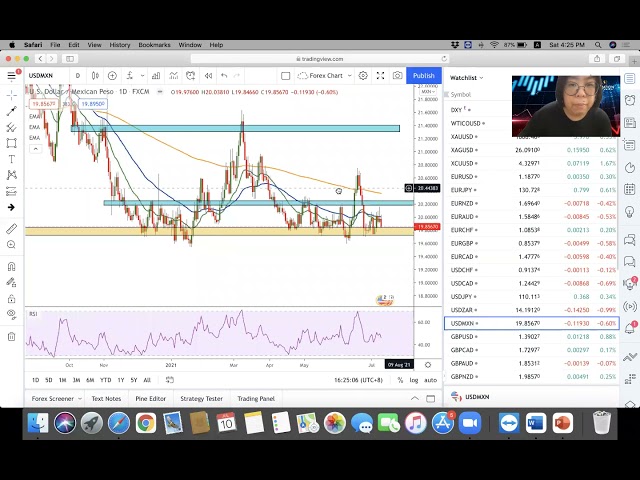This screenshot has height=480, width=640.
Task: Set chart range to 5Y
Action: click(134, 380)
